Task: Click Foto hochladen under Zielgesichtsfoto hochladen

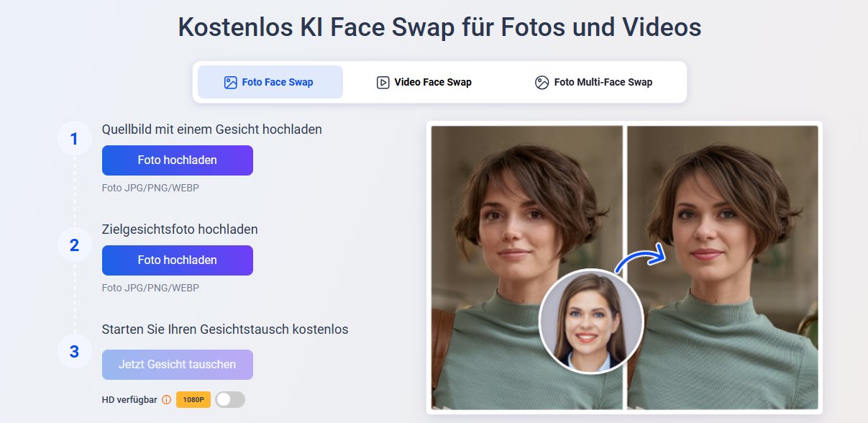Action: [177, 260]
